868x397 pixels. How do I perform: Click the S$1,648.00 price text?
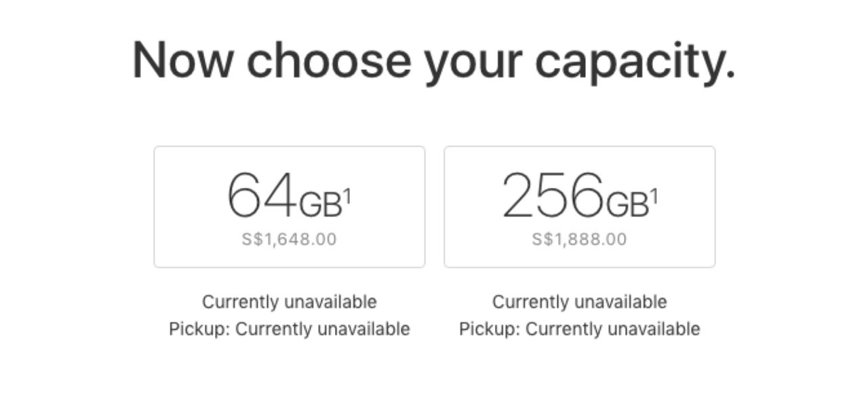[289, 240]
